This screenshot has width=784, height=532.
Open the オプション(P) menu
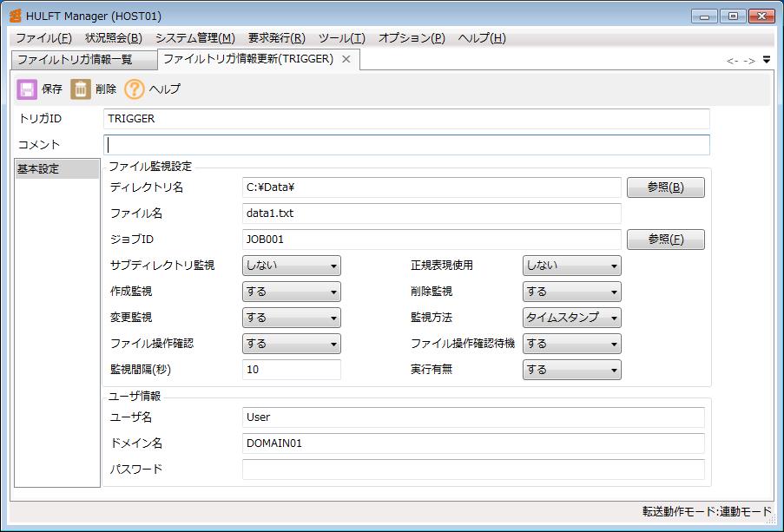412,38
